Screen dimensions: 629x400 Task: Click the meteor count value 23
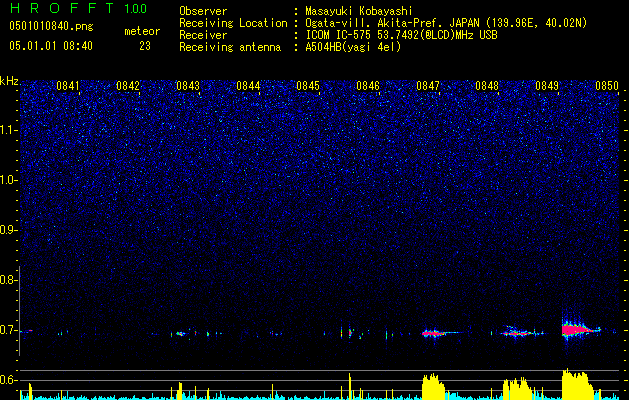145,46
